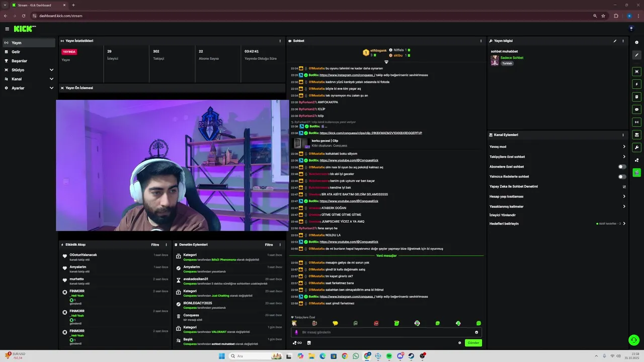Image resolution: width=644 pixels, height=362 pixels.
Task: Click the green Gönder button
Action: point(473,343)
